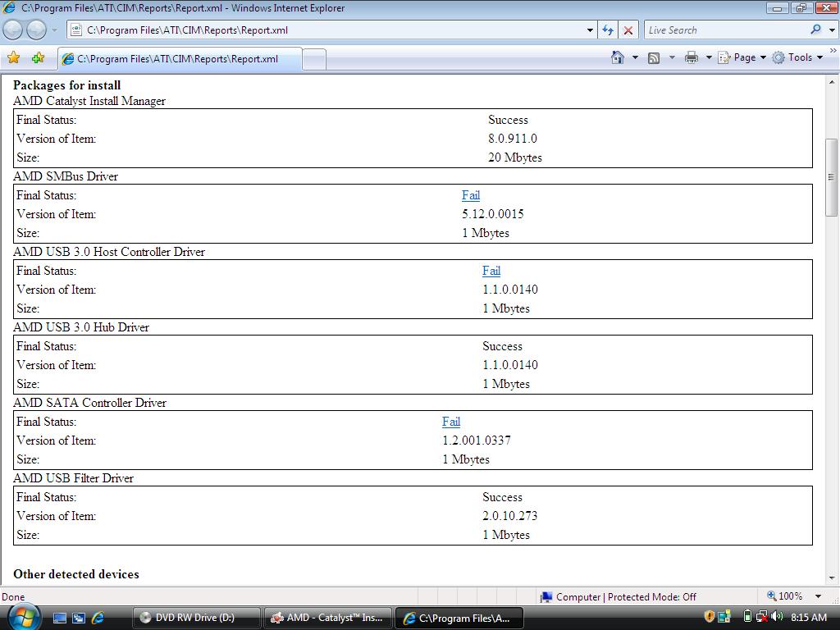Expand the feeds dropdown arrow

(x=672, y=57)
